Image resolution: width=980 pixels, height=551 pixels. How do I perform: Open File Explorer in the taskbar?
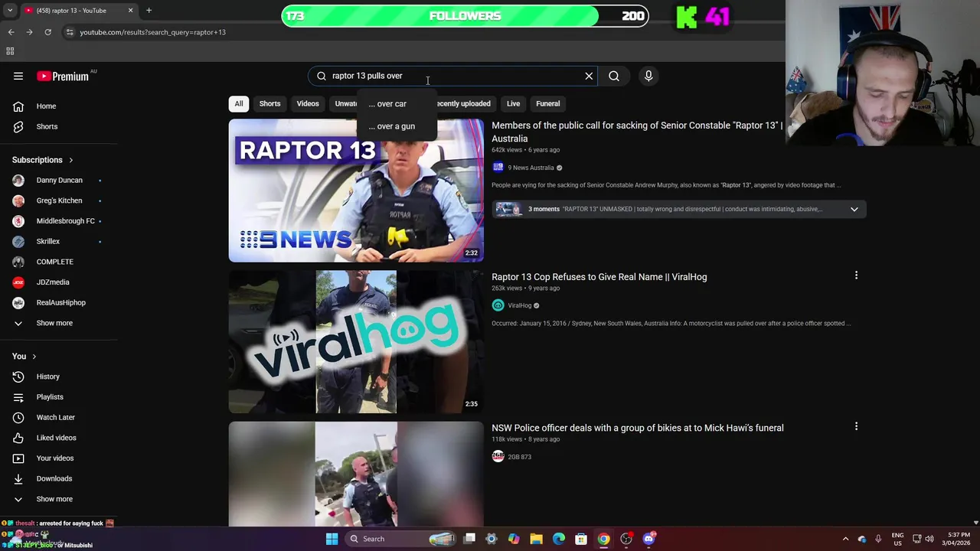536,539
